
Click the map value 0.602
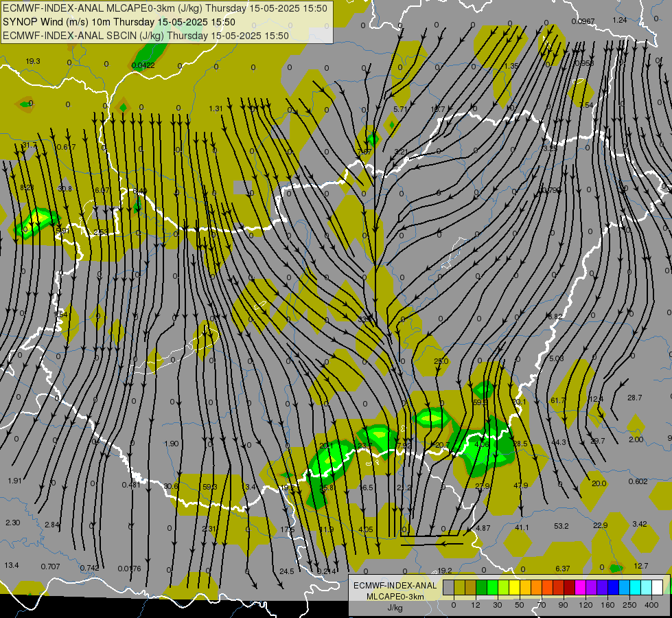[x=638, y=481]
